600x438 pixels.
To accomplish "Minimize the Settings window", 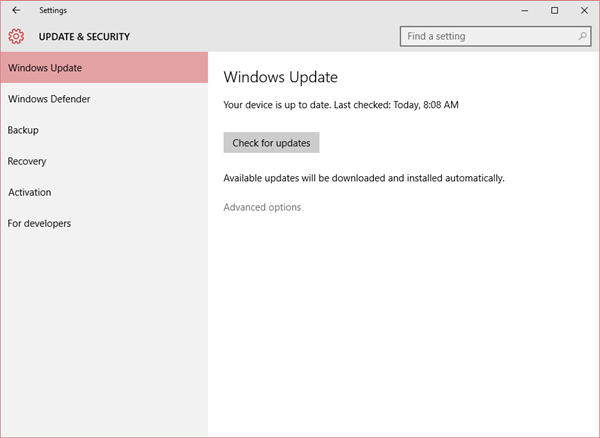I will point(525,10).
